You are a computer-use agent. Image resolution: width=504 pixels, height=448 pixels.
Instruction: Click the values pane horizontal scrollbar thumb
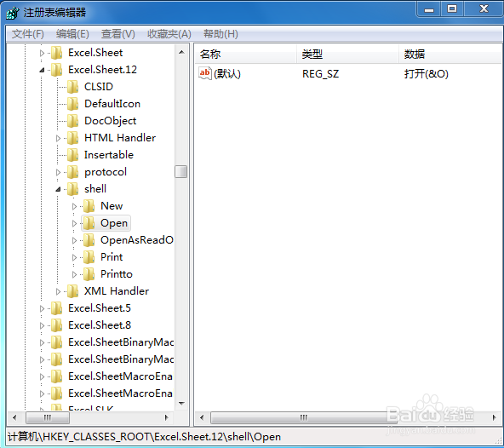point(303,417)
